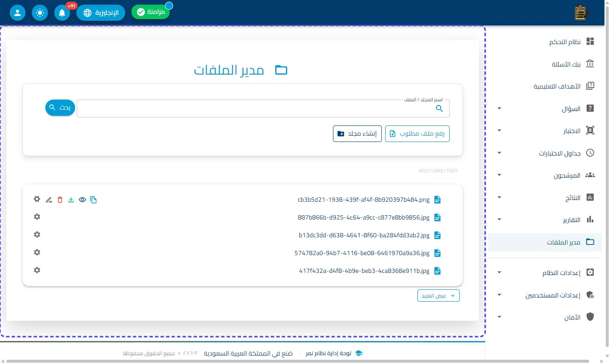
Task: Expand the النتائج sidebar section
Action: [545, 197]
